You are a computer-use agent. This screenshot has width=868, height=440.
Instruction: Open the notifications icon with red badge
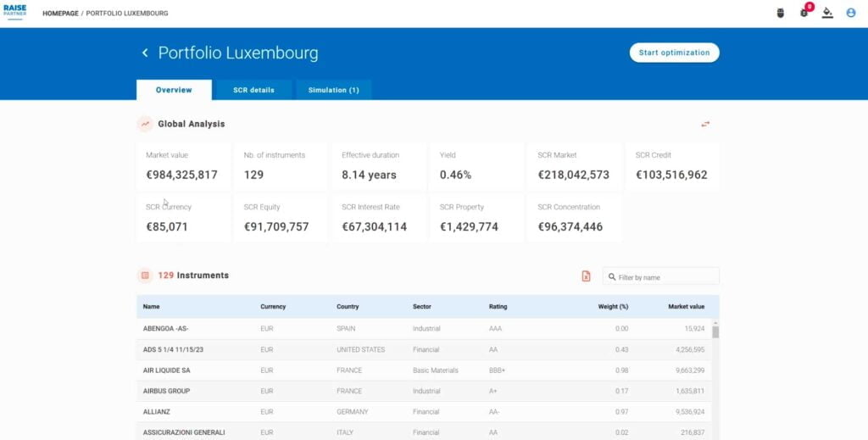pos(804,13)
